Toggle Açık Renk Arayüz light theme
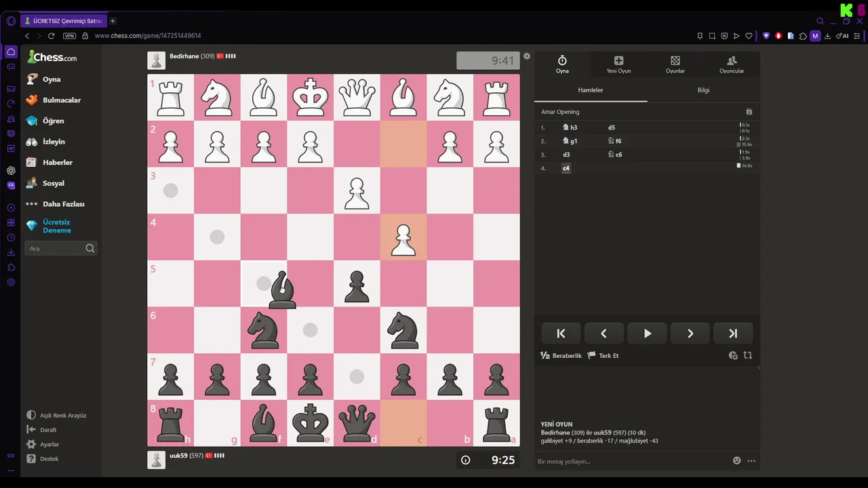The height and width of the screenshot is (488, 868). click(x=57, y=415)
